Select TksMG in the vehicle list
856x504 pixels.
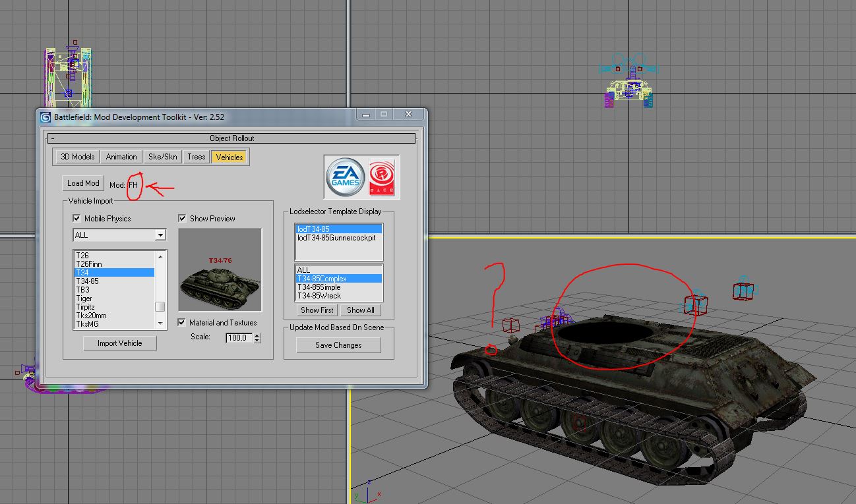point(114,323)
